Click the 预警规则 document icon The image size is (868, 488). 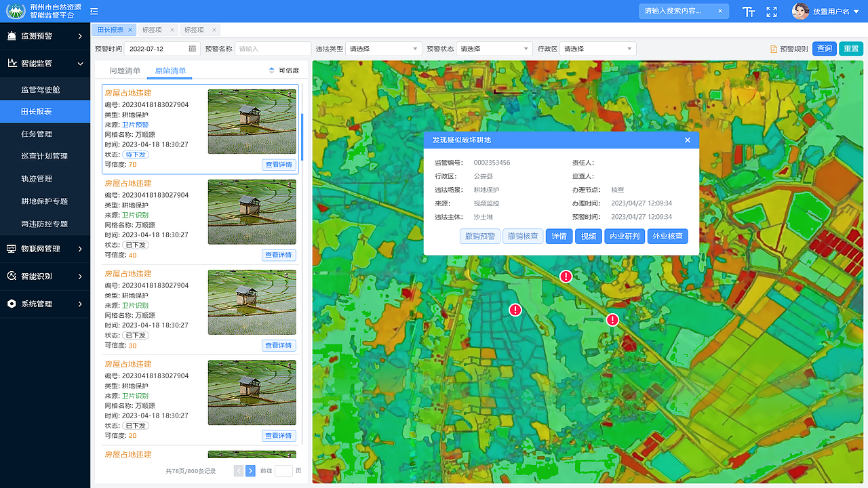coord(774,49)
